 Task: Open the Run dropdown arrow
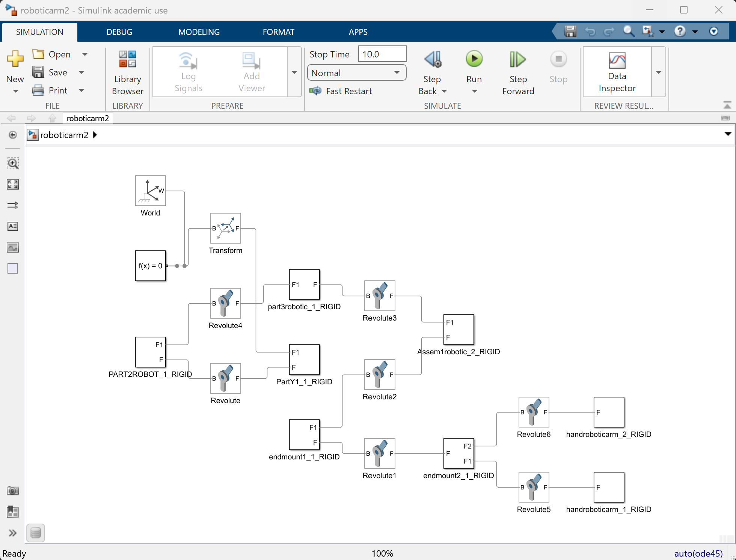(x=474, y=91)
